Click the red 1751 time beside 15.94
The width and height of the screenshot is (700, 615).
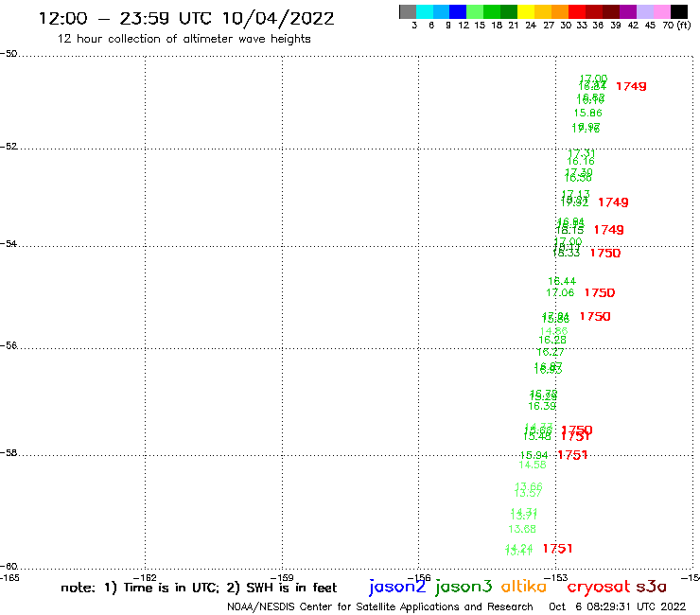[x=572, y=455]
